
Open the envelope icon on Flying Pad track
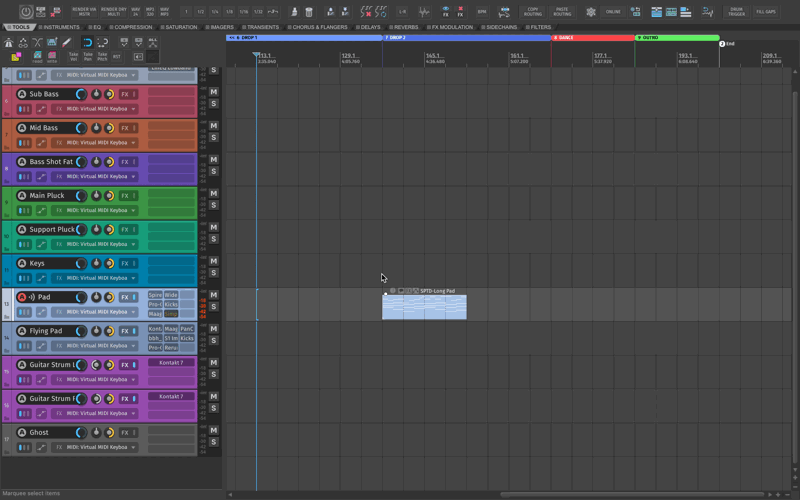click(x=41, y=346)
